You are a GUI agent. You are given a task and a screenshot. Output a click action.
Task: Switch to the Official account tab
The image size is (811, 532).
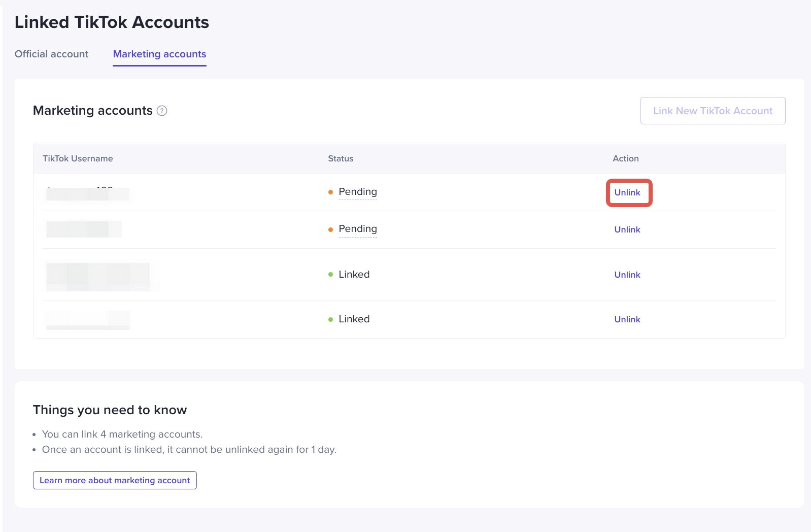51,54
